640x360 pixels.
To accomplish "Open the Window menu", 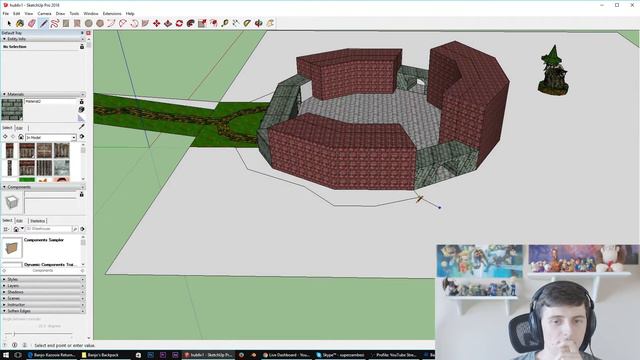I will point(91,13).
